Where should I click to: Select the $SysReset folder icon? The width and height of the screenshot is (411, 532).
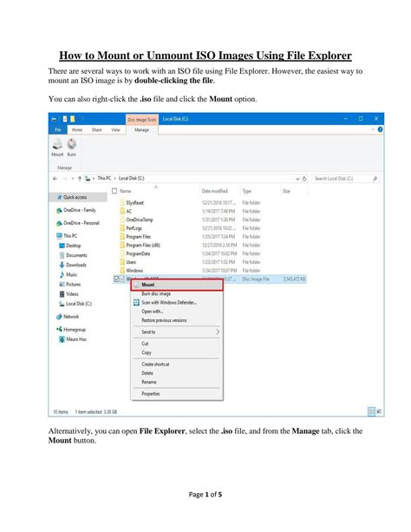pos(122,203)
